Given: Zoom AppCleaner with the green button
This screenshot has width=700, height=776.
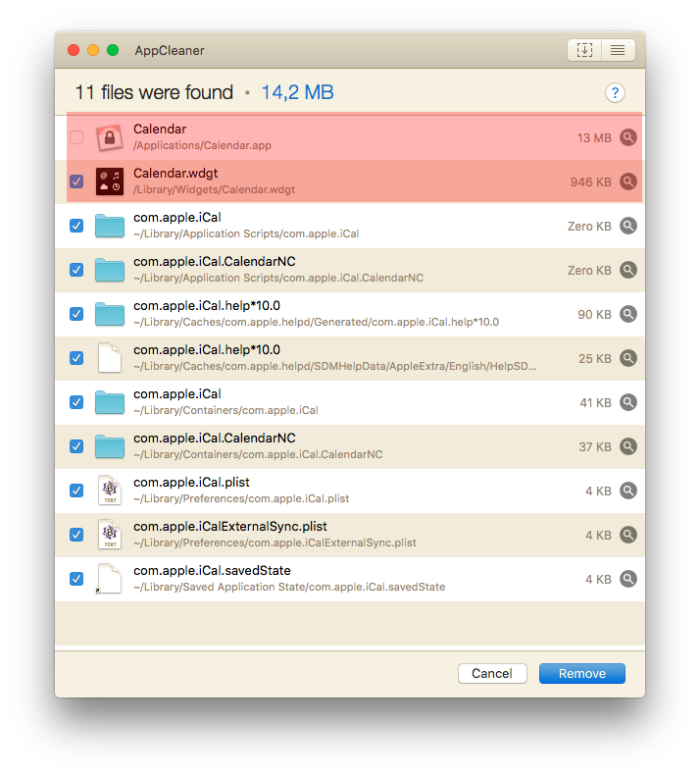Looking at the screenshot, I should point(113,50).
